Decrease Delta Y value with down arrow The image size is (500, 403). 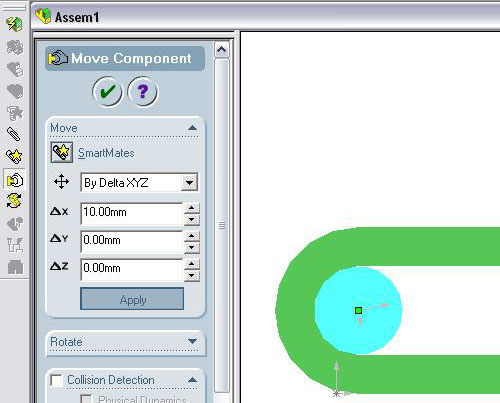[x=191, y=248]
